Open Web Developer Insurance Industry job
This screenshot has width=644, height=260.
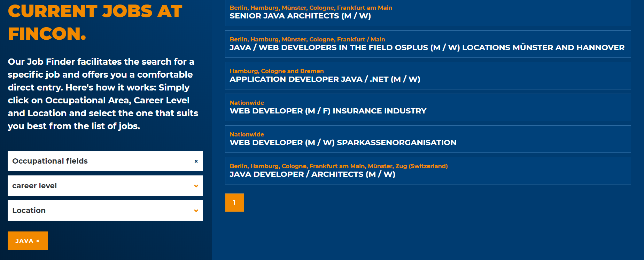pyautogui.click(x=428, y=107)
